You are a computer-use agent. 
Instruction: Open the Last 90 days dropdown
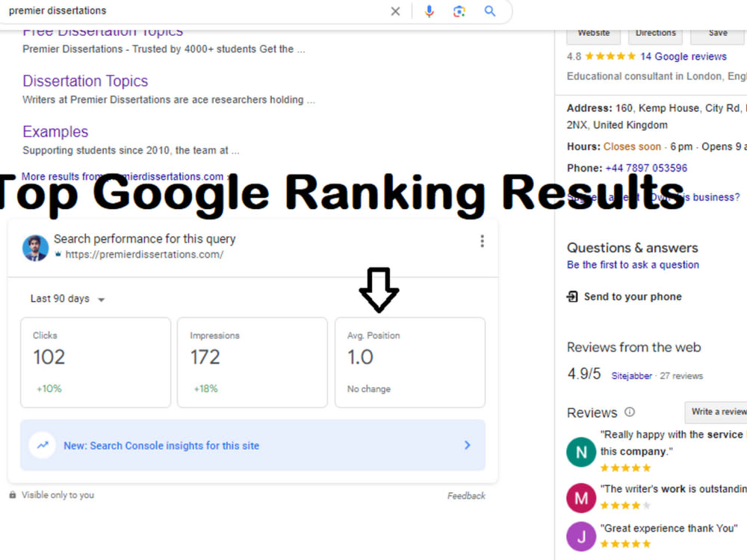[67, 299]
